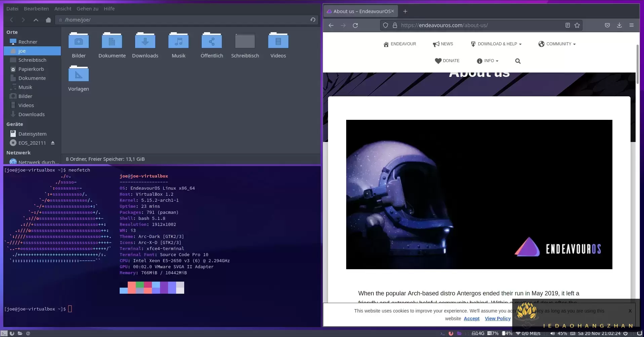Open the Musik folder icon
Screen dimensions: 644x337
tap(178, 41)
